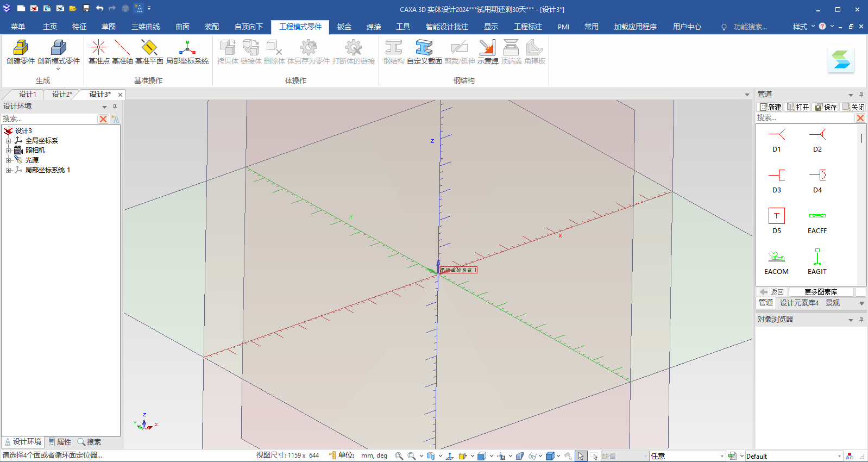Viewport: 868px width, 462px height.
Task: Click the design tree search field
Action: 49,118
